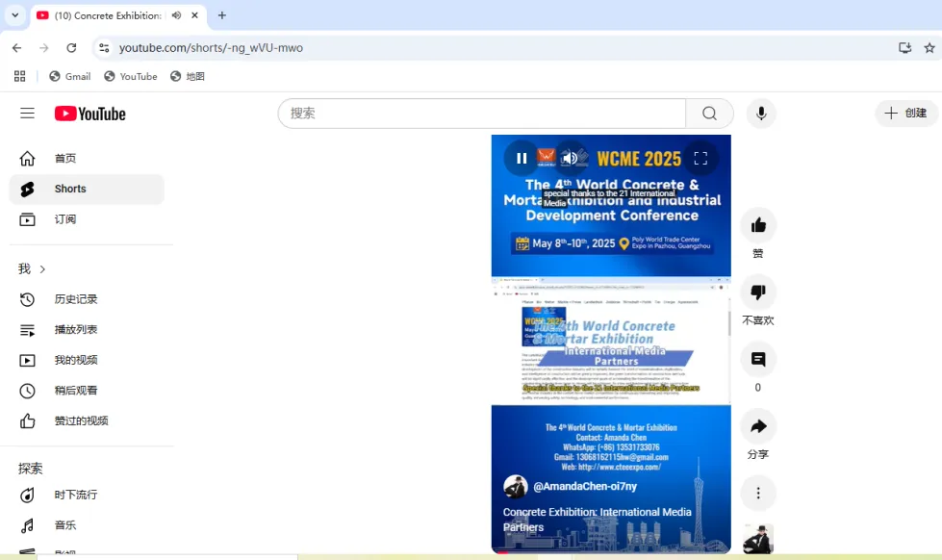Install app icon in address bar
942x560 pixels.
point(904,47)
